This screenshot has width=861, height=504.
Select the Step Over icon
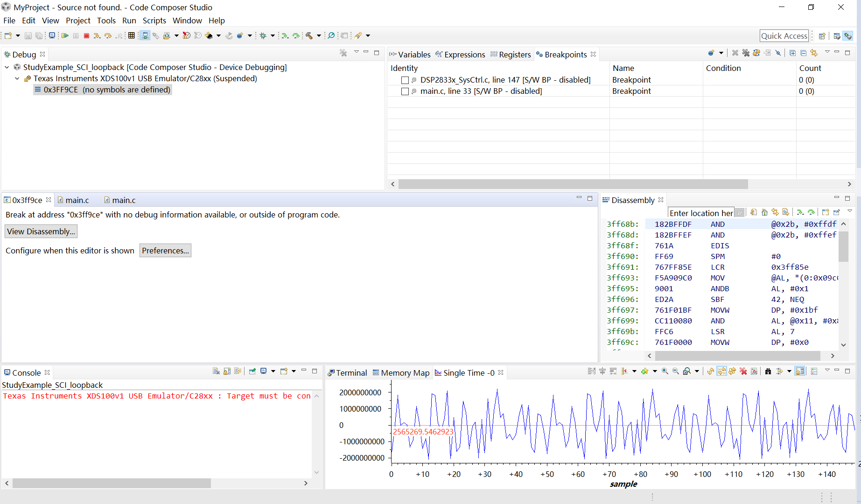point(108,35)
